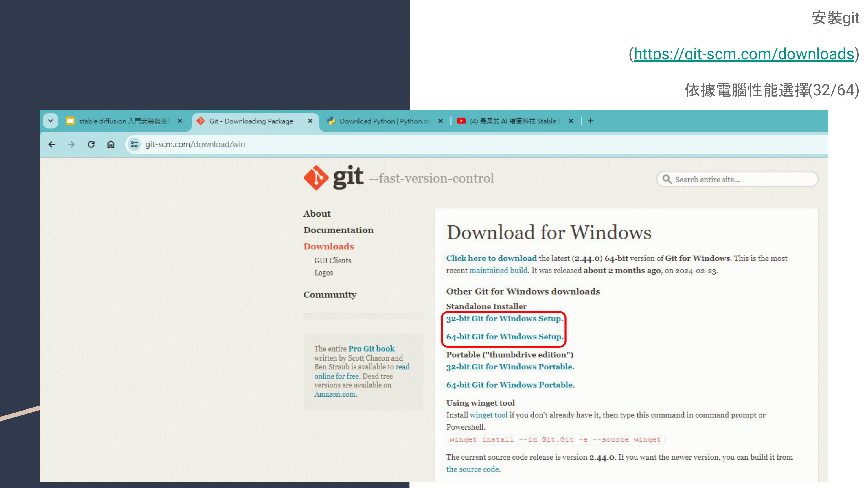This screenshot has height=488, width=868.
Task: Click the git diamond logo icon
Action: pyautogui.click(x=316, y=178)
